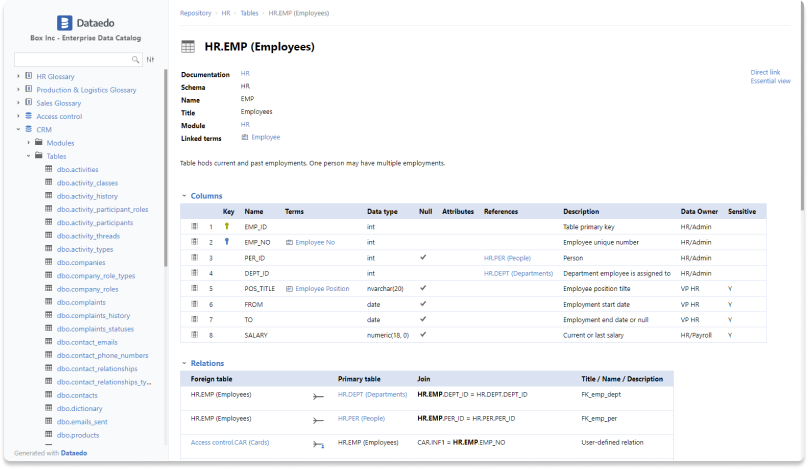Viewport: 808px width, 469px height.
Task: Click the primary key icon for EMP_ID
Action: [x=227, y=227]
